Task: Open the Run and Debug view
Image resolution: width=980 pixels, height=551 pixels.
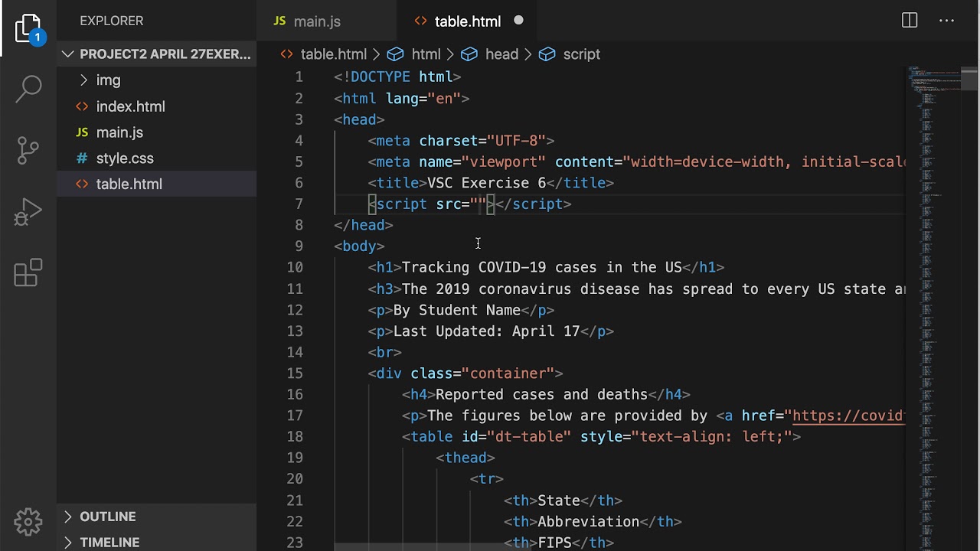Action: [x=28, y=212]
